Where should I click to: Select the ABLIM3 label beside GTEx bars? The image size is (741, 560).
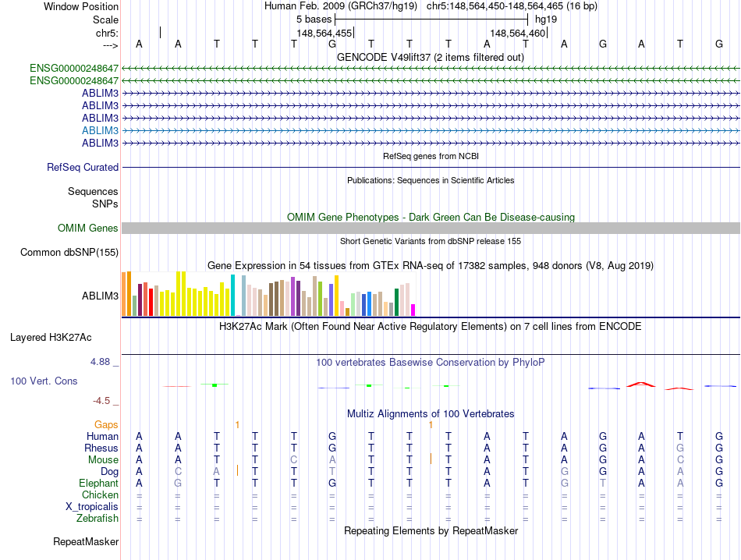(x=100, y=296)
